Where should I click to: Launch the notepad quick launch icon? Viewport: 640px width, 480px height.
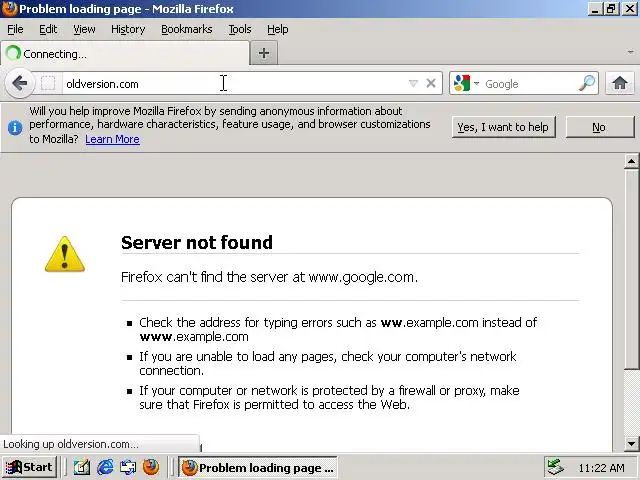(x=82, y=467)
